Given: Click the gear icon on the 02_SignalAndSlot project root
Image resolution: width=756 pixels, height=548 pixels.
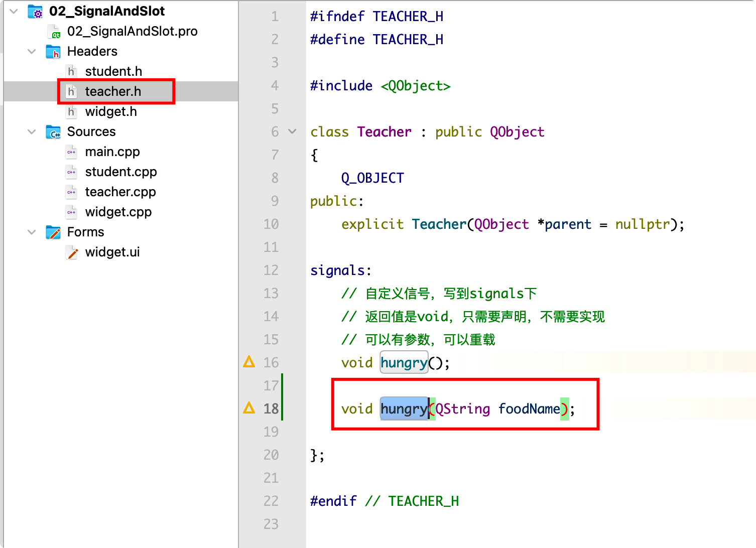Looking at the screenshot, I should [x=34, y=11].
